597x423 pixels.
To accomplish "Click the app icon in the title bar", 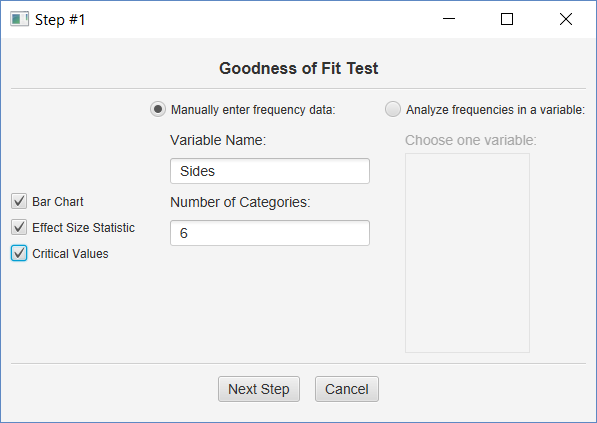I will click(x=19, y=19).
